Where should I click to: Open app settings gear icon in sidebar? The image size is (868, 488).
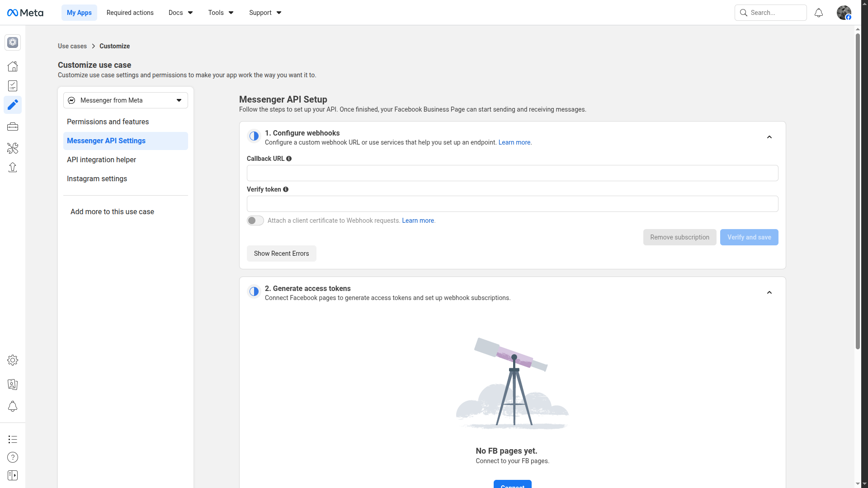click(13, 360)
